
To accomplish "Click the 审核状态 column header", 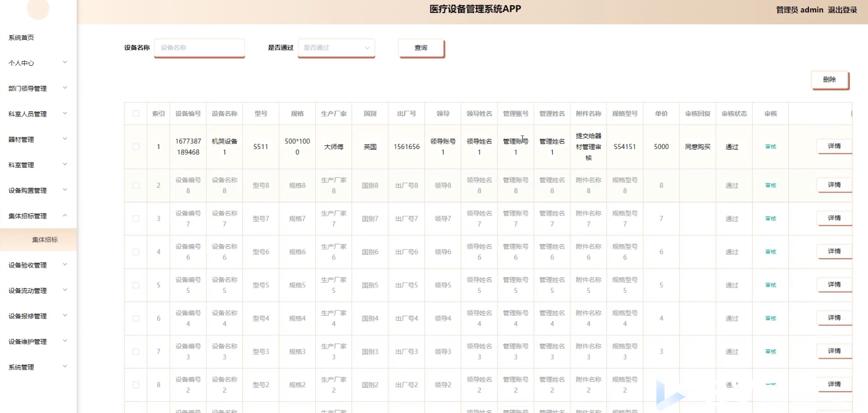I will pyautogui.click(x=734, y=114).
